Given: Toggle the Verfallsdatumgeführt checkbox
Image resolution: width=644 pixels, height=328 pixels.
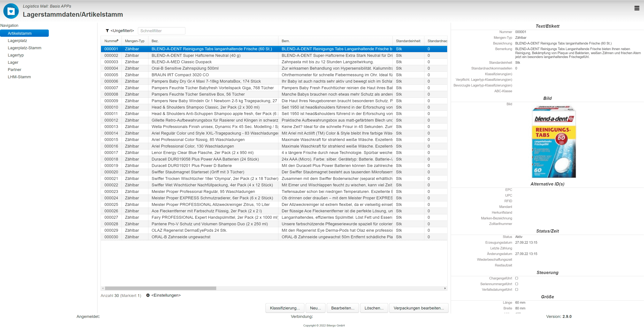Looking at the screenshot, I should click(x=517, y=290).
